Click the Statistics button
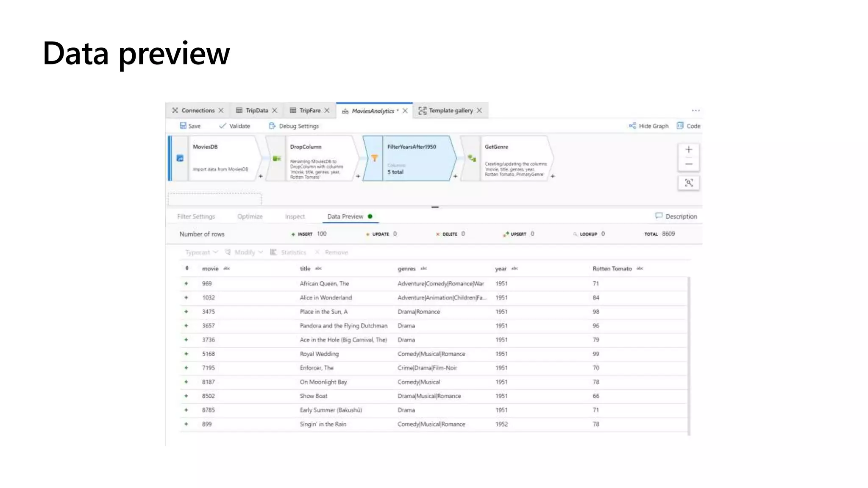Screen dimensions: 868x488 (288, 252)
